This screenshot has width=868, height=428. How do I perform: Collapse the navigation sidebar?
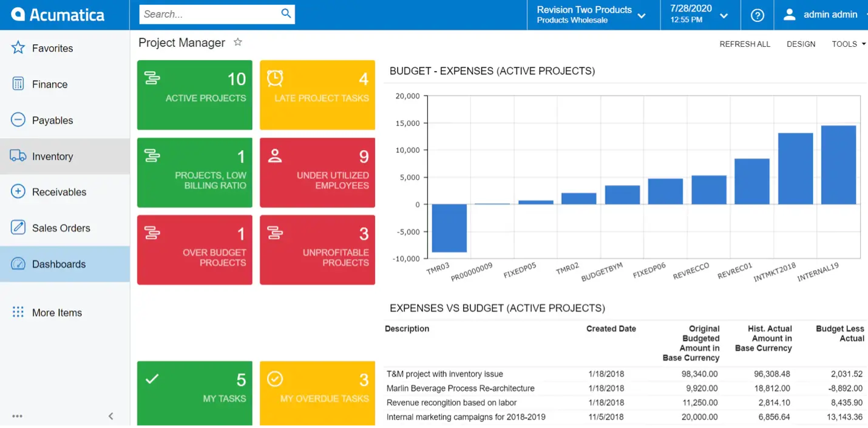click(110, 416)
